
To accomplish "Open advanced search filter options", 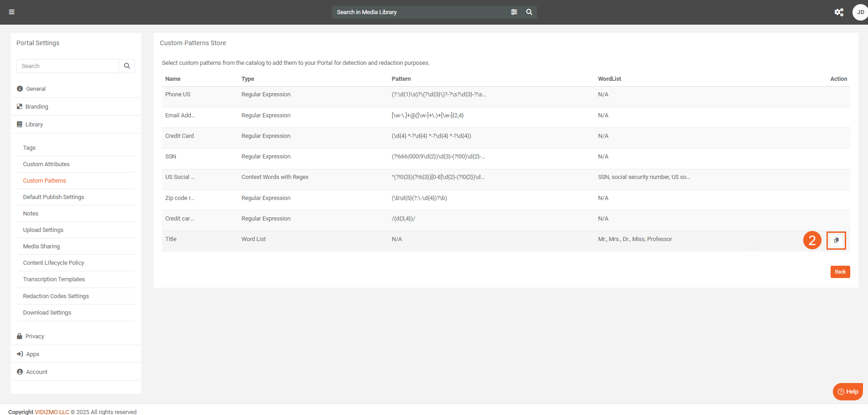I will 514,12.
